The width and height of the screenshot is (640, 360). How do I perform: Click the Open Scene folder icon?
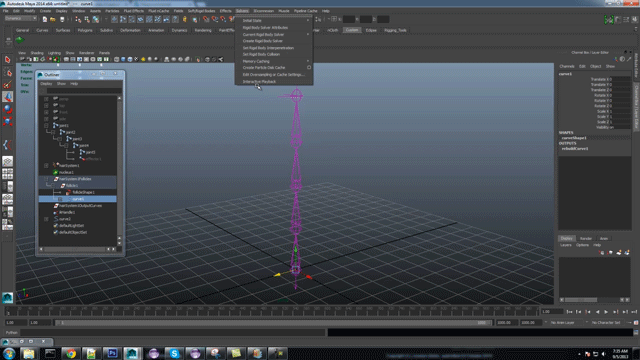[53, 20]
